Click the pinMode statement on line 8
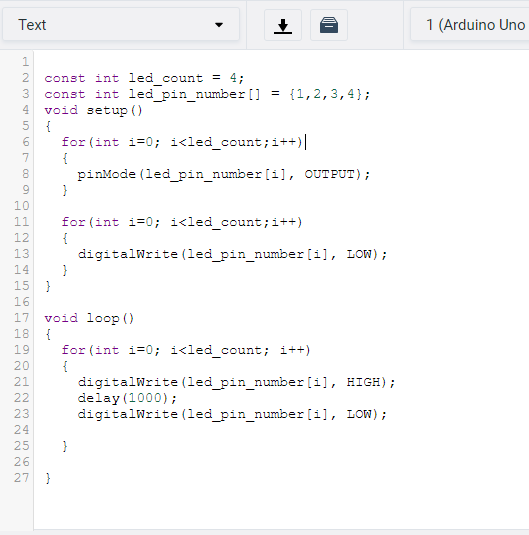529x535 pixels. point(224,174)
